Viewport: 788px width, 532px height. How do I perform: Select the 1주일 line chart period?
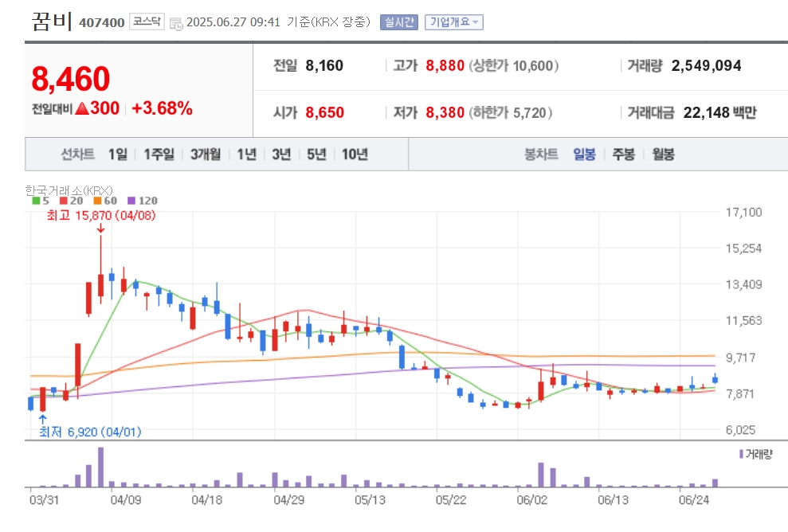[x=159, y=155]
